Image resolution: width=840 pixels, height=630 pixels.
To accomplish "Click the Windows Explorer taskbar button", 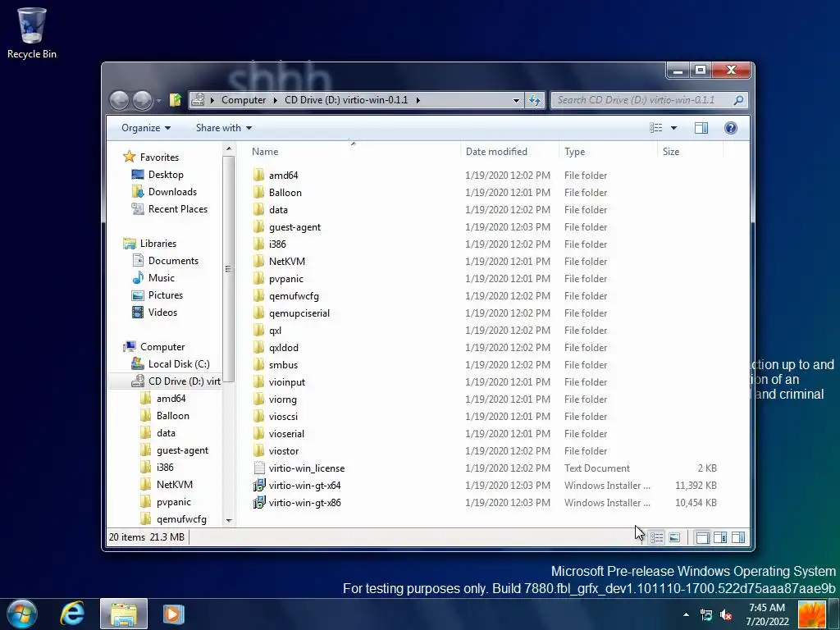I will click(124, 614).
